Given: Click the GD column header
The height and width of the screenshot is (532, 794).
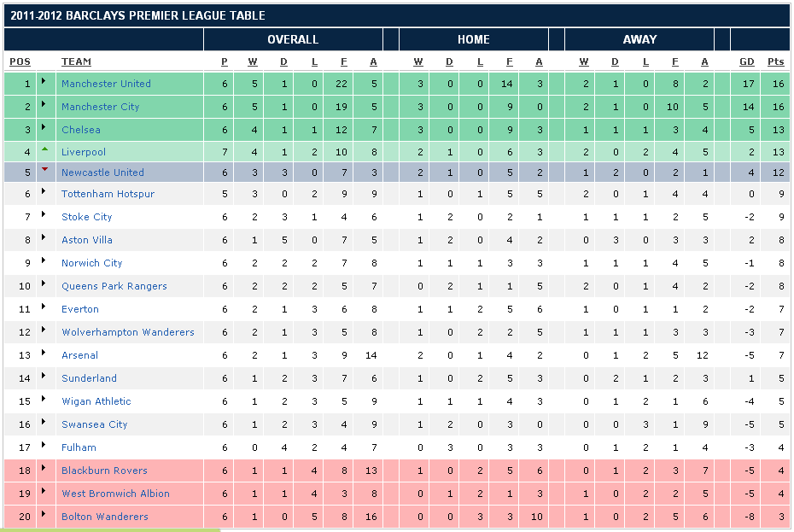Looking at the screenshot, I should pyautogui.click(x=746, y=61).
